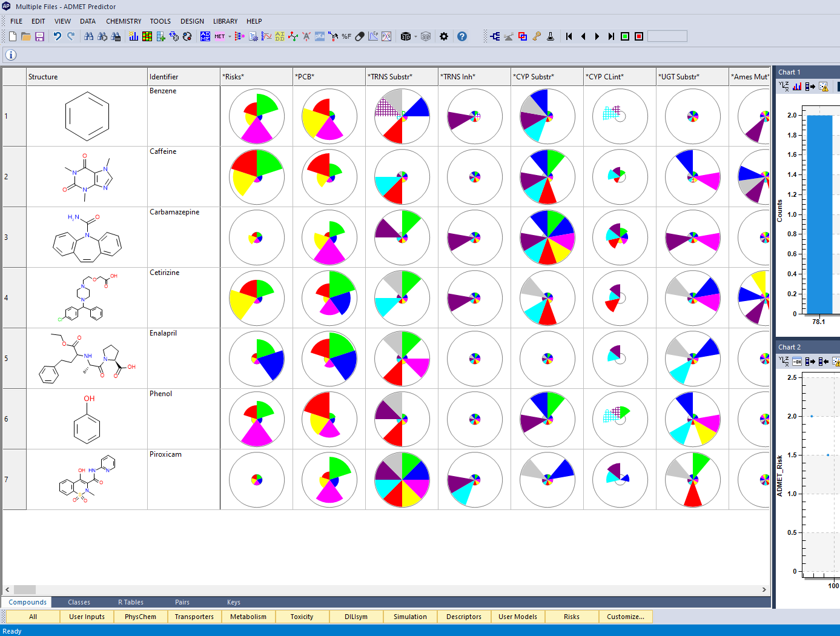This screenshot has width=840, height=636.
Task: Click the 3D structure cube icon
Action: pyautogui.click(x=406, y=36)
